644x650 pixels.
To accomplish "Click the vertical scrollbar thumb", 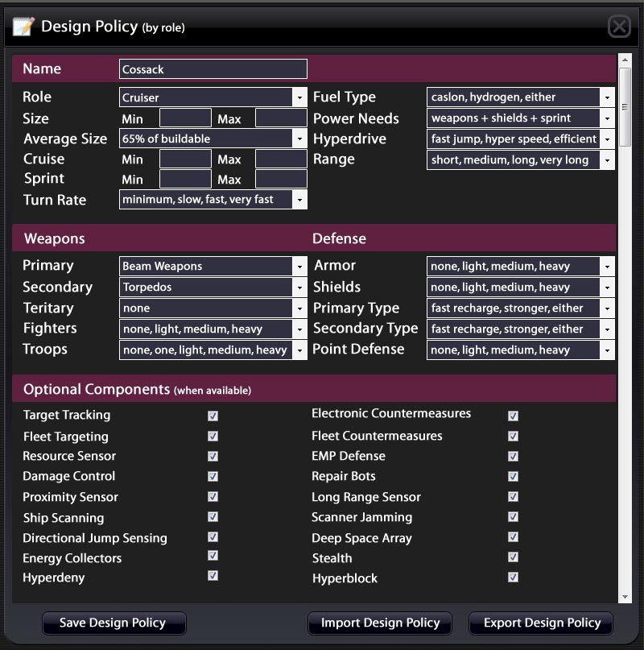I will coord(625,107).
